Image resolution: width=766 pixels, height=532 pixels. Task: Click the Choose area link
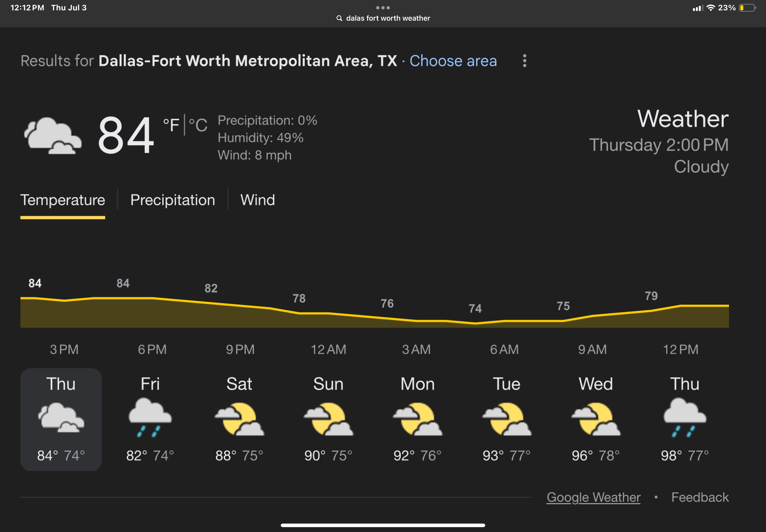(453, 61)
